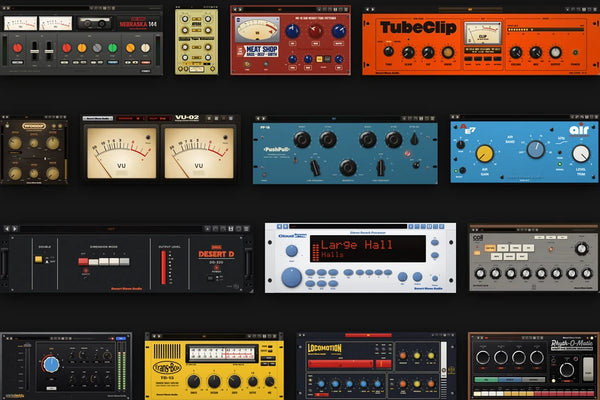Open the menu icon in Desert D header

246,229
